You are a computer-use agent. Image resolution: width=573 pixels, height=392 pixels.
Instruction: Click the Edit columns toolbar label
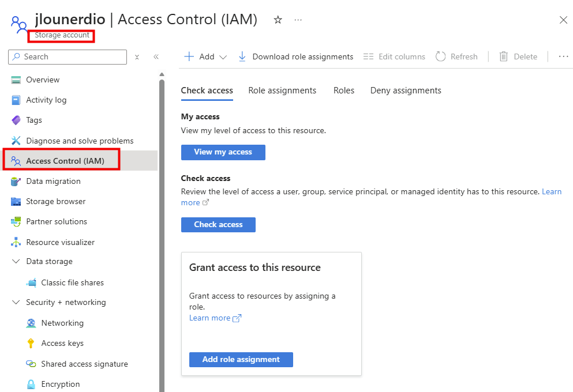(x=402, y=56)
